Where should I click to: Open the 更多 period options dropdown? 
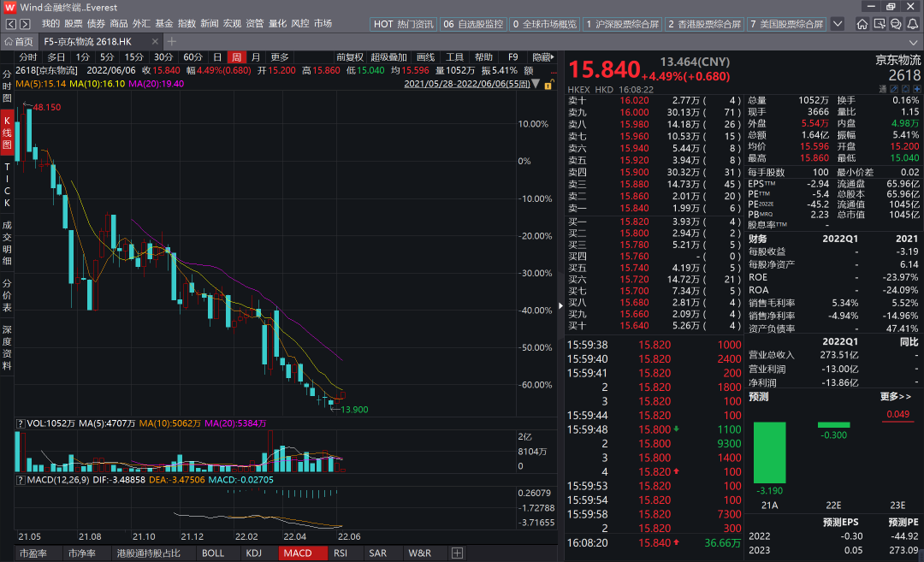[x=280, y=57]
